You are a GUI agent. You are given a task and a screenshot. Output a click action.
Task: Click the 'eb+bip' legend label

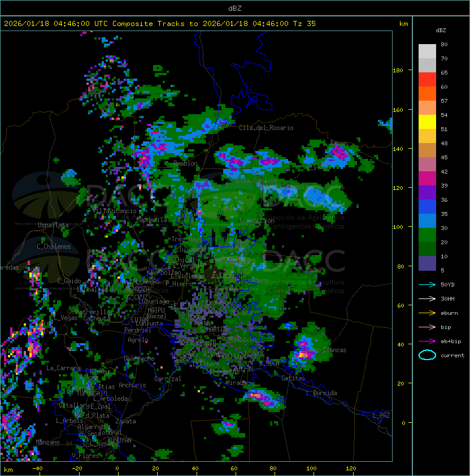point(451,341)
